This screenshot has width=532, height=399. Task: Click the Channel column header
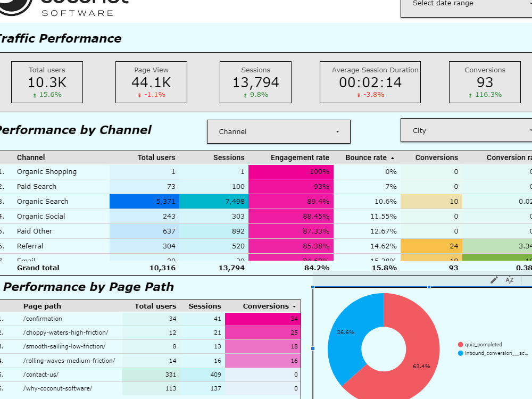click(31, 157)
